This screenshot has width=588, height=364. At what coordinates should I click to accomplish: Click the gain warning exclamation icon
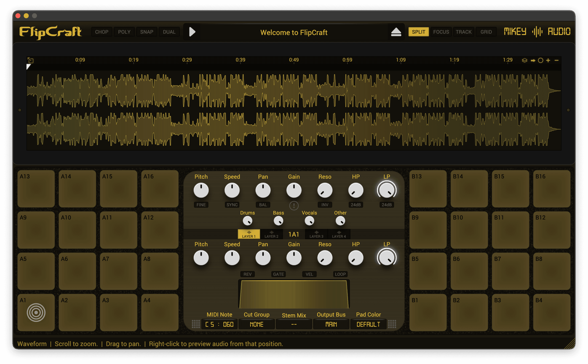(294, 205)
